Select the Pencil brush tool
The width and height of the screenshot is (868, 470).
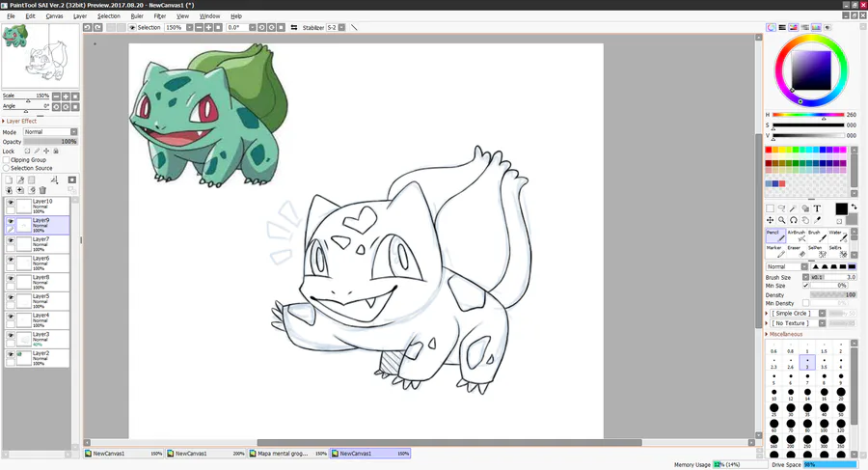point(773,236)
